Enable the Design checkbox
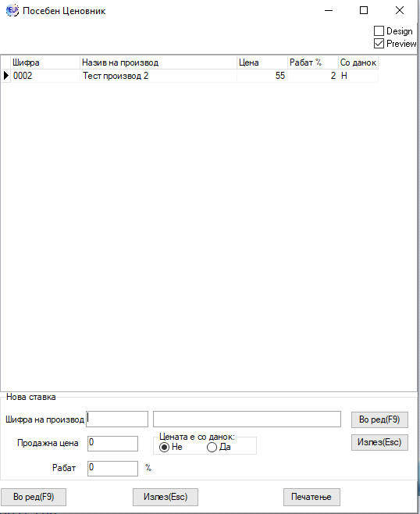This screenshot has width=420, height=514. coord(379,30)
